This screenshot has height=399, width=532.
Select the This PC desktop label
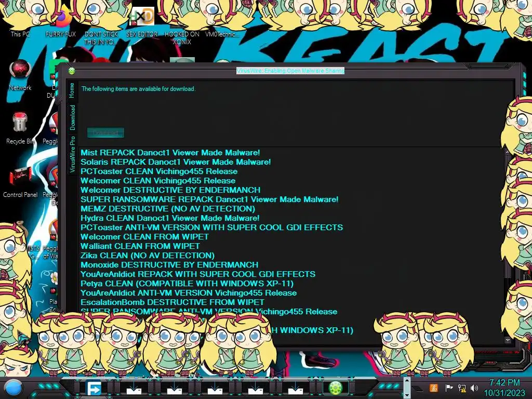(x=20, y=34)
